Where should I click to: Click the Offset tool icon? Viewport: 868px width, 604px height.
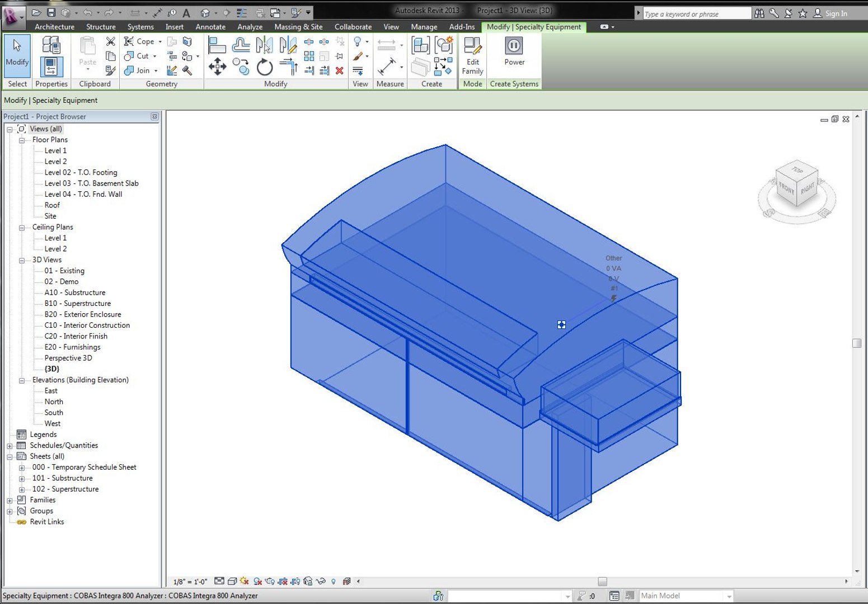tap(241, 45)
